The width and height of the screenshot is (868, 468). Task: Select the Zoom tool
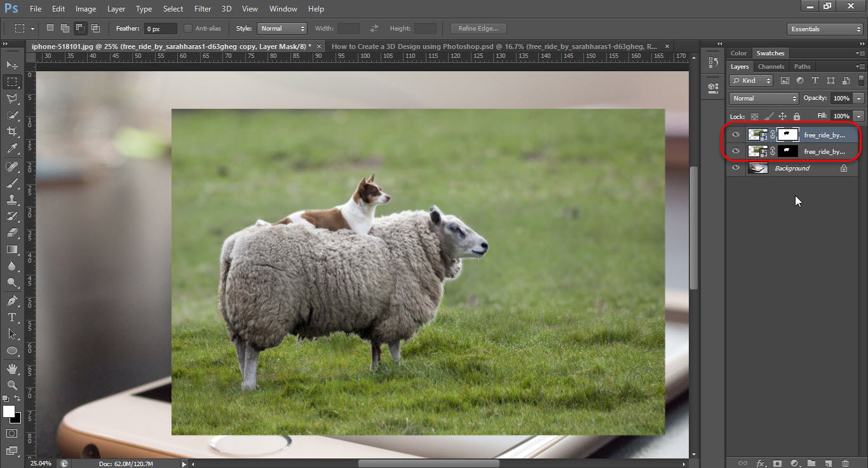pyautogui.click(x=12, y=385)
